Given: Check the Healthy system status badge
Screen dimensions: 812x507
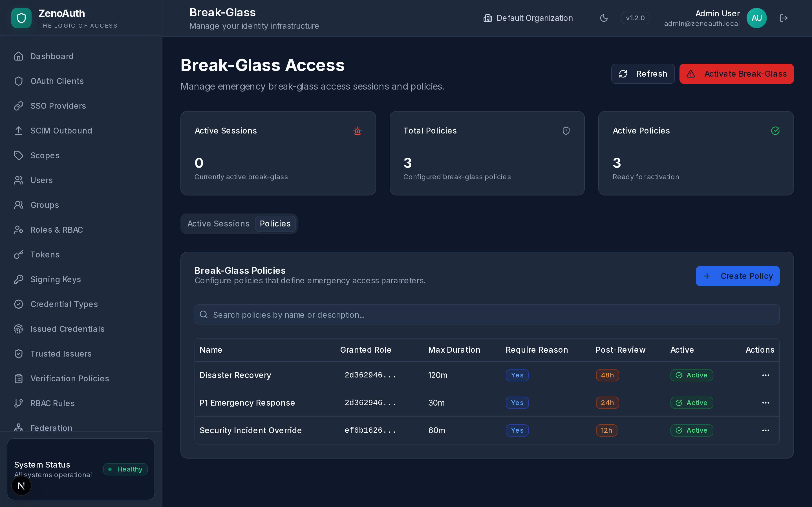Looking at the screenshot, I should coord(125,469).
